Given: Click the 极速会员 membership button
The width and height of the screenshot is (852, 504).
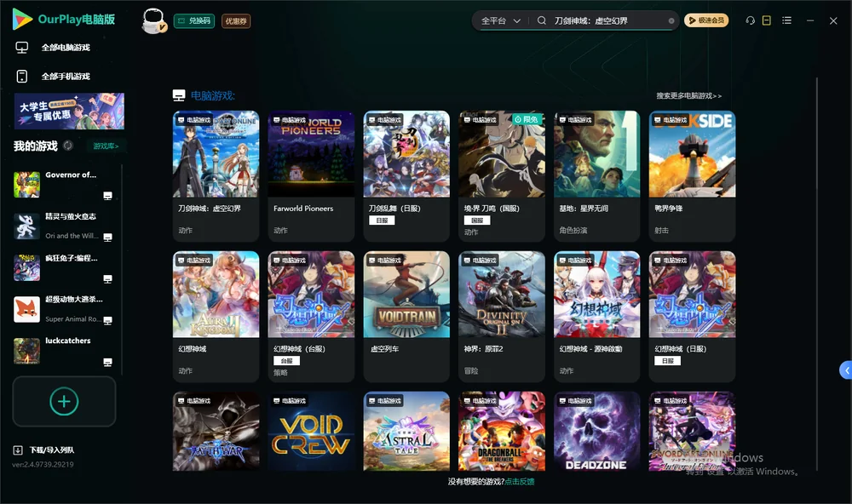Looking at the screenshot, I should (x=706, y=20).
